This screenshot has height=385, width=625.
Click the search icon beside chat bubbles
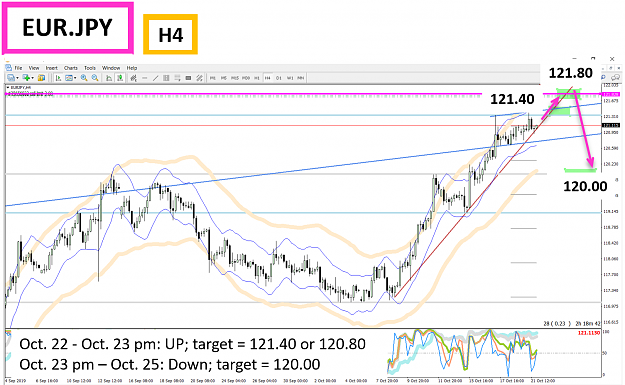pyautogui.click(x=603, y=77)
